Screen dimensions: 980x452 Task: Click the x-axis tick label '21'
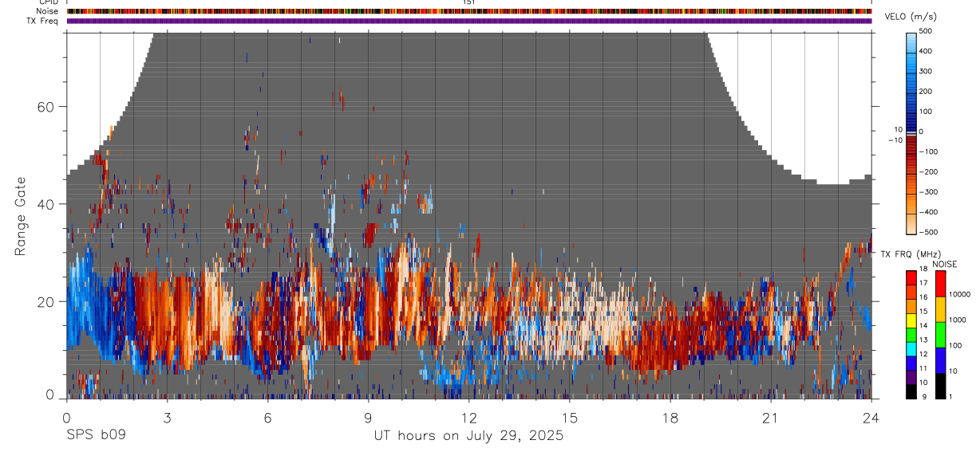coord(770,418)
